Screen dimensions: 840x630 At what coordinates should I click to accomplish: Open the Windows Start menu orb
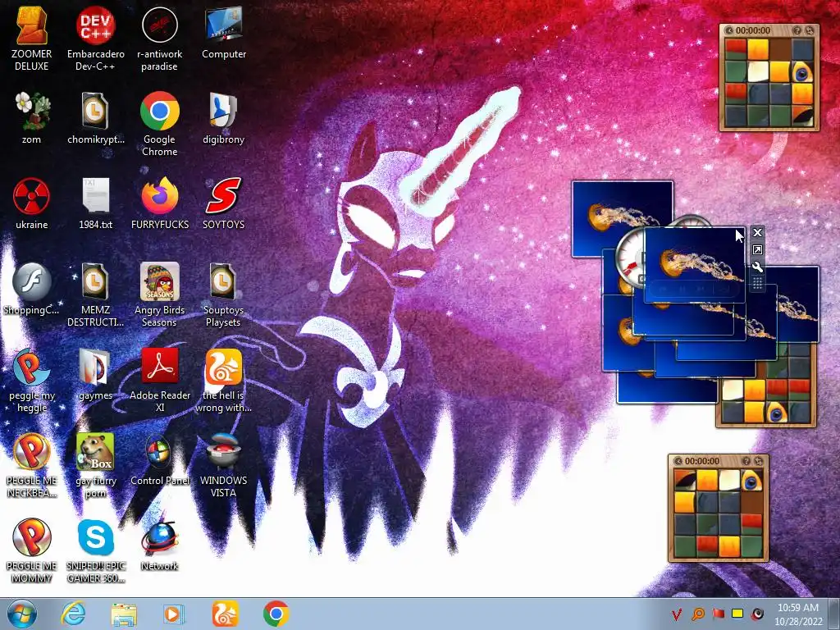[x=22, y=614]
